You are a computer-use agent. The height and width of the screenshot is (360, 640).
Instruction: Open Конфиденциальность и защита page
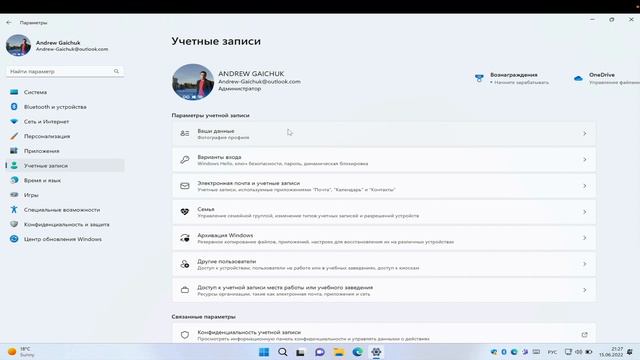65,224
